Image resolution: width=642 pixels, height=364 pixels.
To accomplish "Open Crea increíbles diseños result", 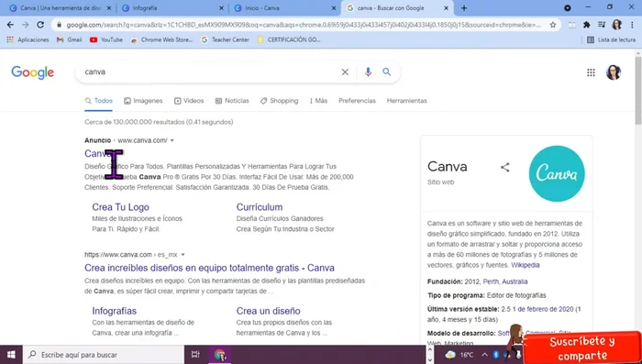I will tap(209, 268).
